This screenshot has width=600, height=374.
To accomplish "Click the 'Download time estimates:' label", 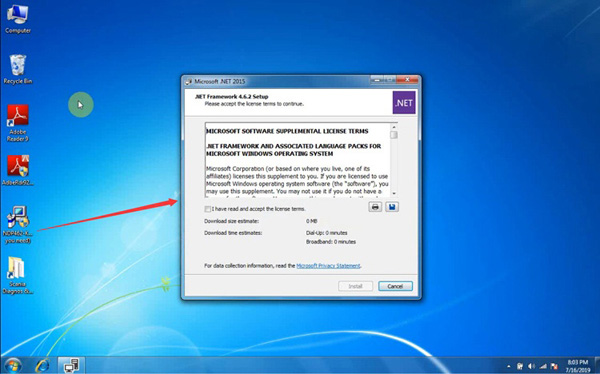I will click(233, 233).
